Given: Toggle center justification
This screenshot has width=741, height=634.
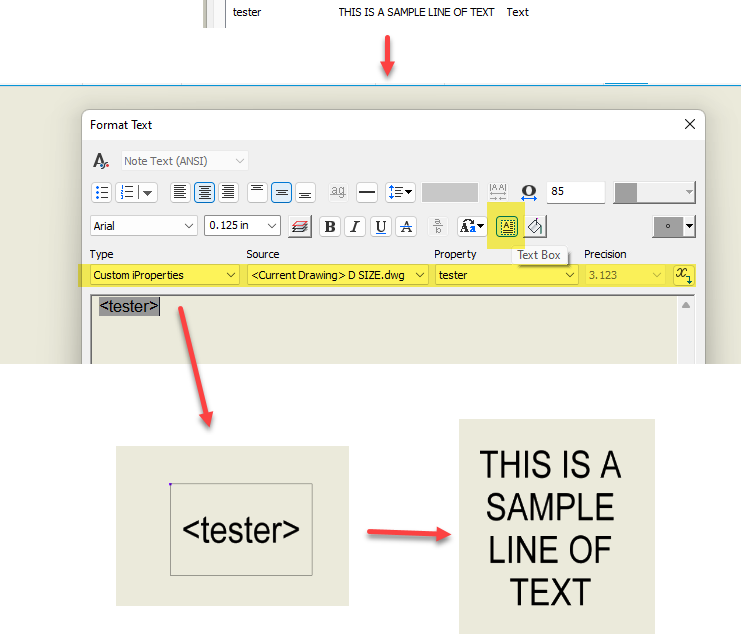Looking at the screenshot, I should click(204, 192).
